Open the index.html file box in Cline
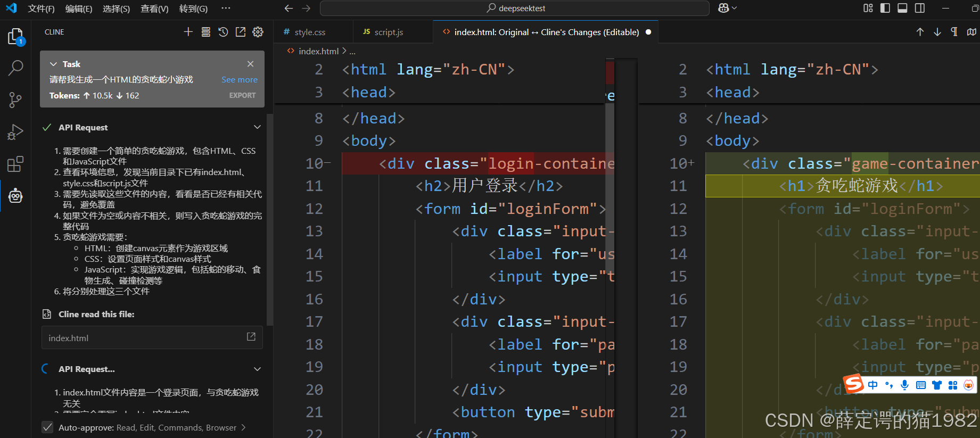Screen dimensions: 980x438 (x=152, y=337)
